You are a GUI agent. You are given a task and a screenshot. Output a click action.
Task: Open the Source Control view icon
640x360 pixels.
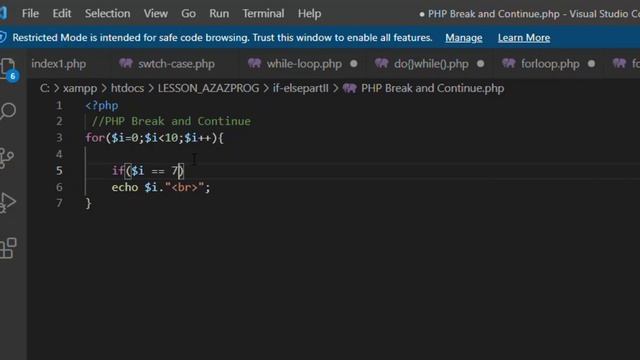(7, 158)
